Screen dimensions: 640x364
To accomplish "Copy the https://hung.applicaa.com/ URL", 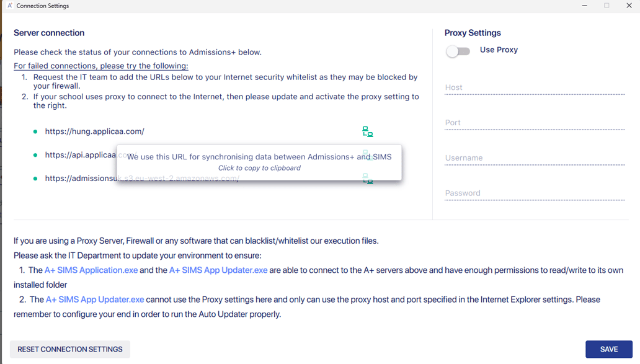I will click(x=94, y=131).
